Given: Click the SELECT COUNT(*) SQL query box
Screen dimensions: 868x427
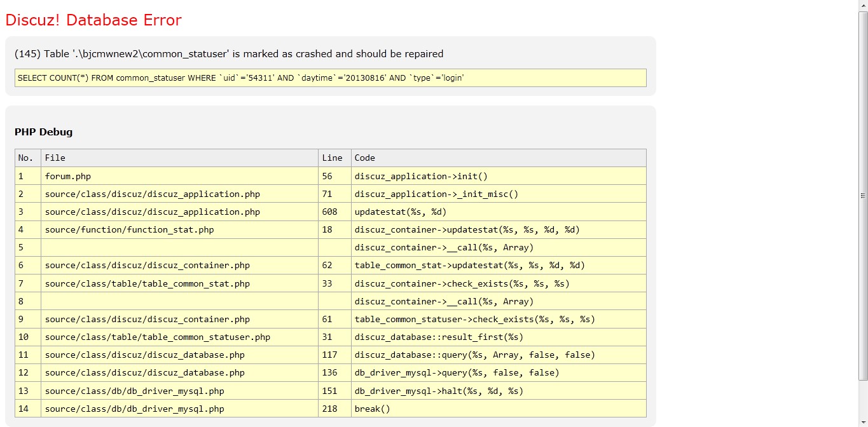Looking at the screenshot, I should click(330, 78).
